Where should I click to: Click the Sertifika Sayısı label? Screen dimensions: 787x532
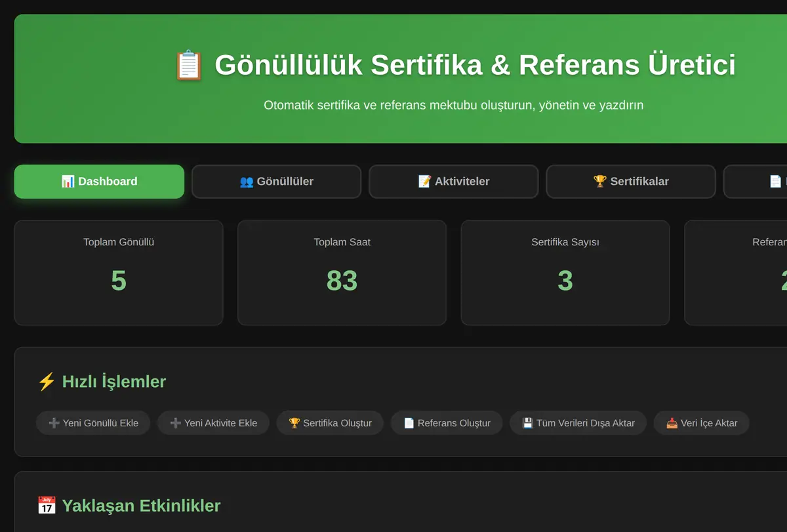[565, 242]
